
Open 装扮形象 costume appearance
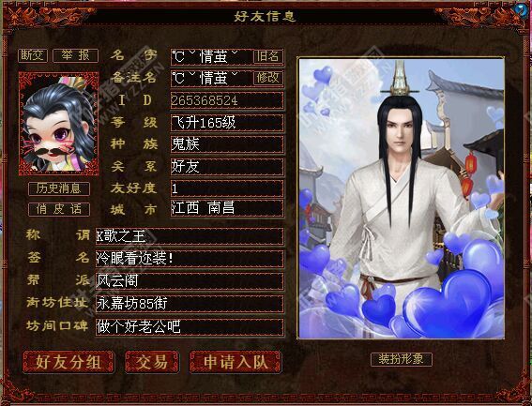(x=402, y=359)
